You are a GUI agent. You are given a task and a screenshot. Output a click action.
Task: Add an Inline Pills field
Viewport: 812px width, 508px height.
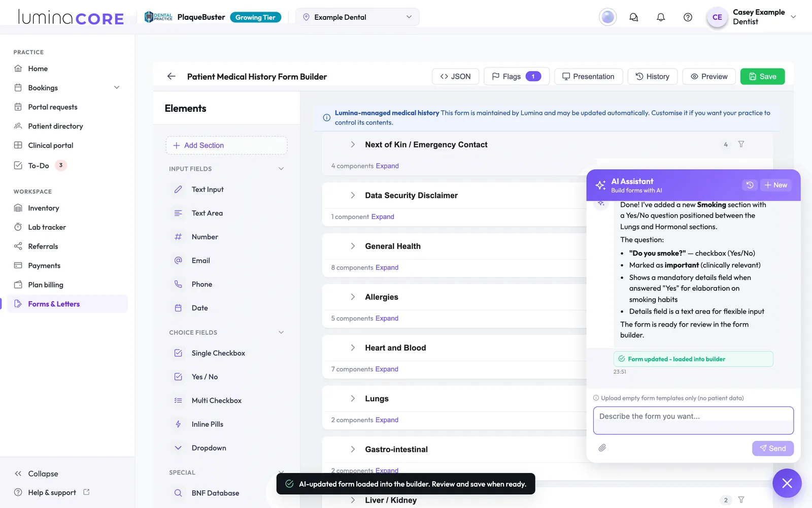[227, 424]
